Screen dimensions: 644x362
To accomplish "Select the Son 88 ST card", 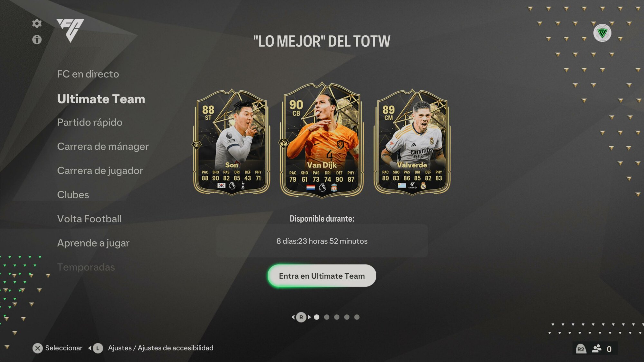I will coord(232,142).
